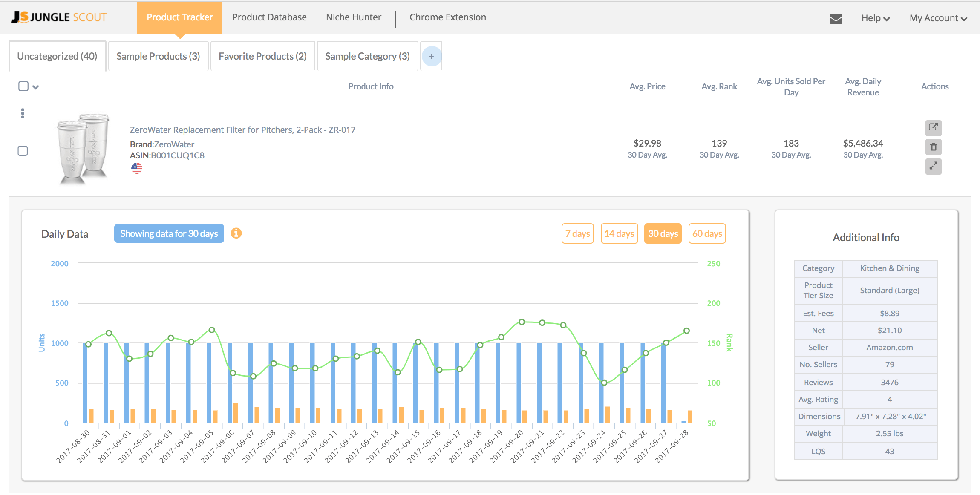Click the Amazon.com seller cell
The height and width of the screenshot is (495, 980).
click(x=890, y=348)
